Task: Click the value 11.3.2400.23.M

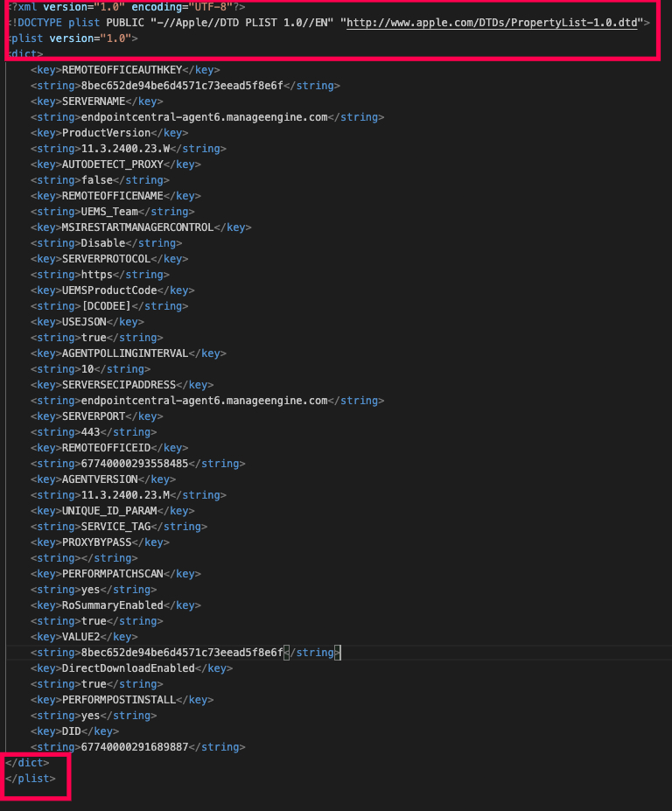Action: (126, 495)
